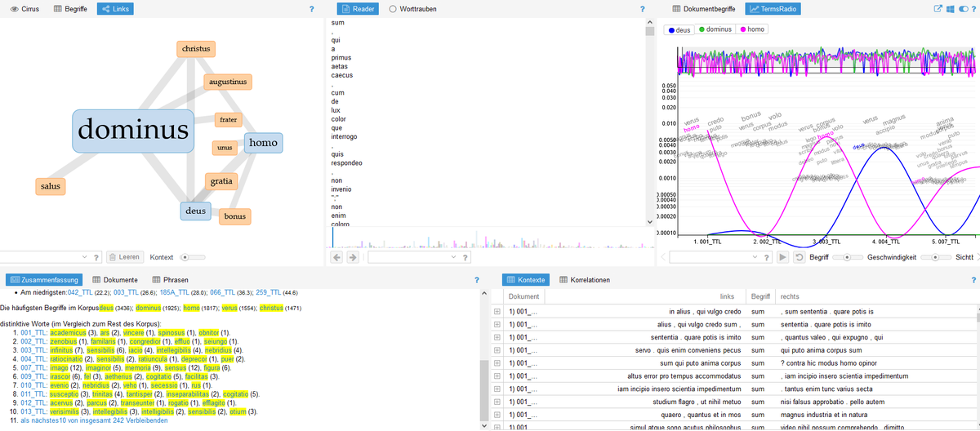The height and width of the screenshot is (431, 980).
Task: Select the gratia node
Action: pos(221,181)
